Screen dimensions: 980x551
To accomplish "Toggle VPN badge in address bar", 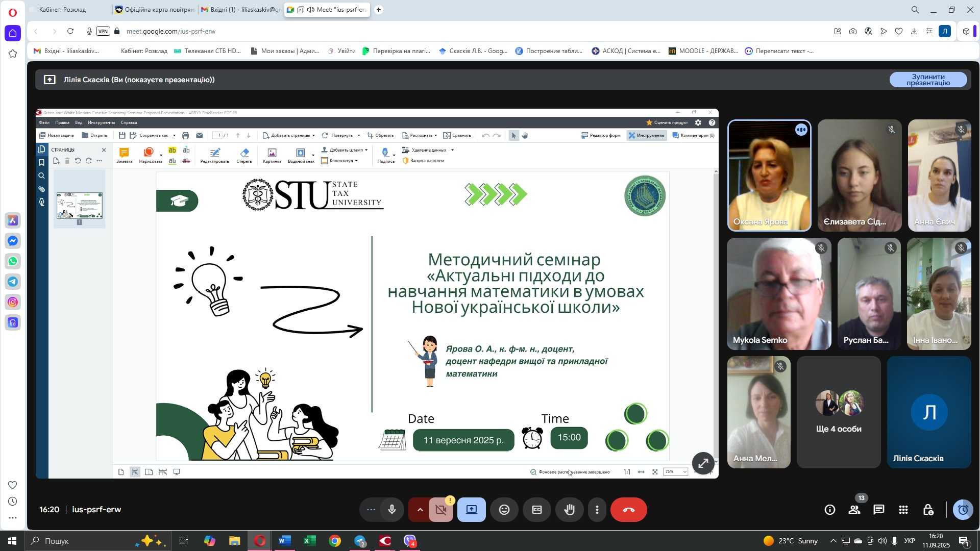I will point(103,31).
